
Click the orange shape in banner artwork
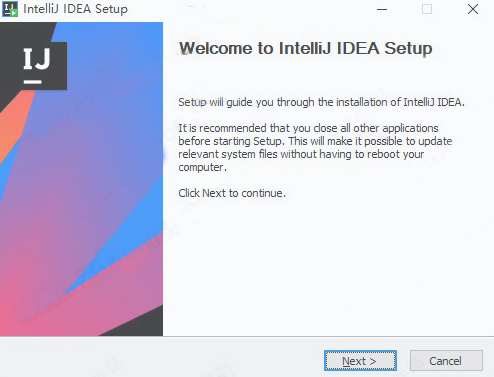point(13,123)
